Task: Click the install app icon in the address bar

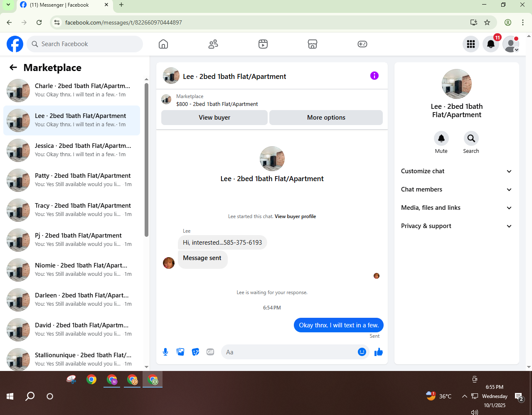Action: (473, 22)
